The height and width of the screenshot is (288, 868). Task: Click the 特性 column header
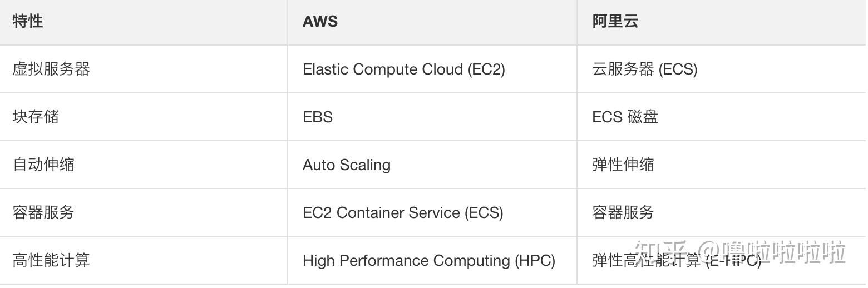[27, 22]
